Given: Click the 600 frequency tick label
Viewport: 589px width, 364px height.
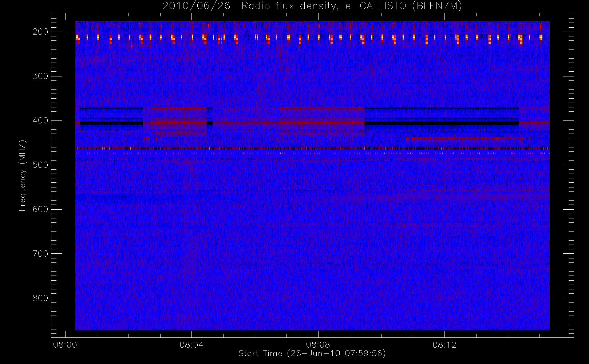Looking at the screenshot, I should [40, 209].
